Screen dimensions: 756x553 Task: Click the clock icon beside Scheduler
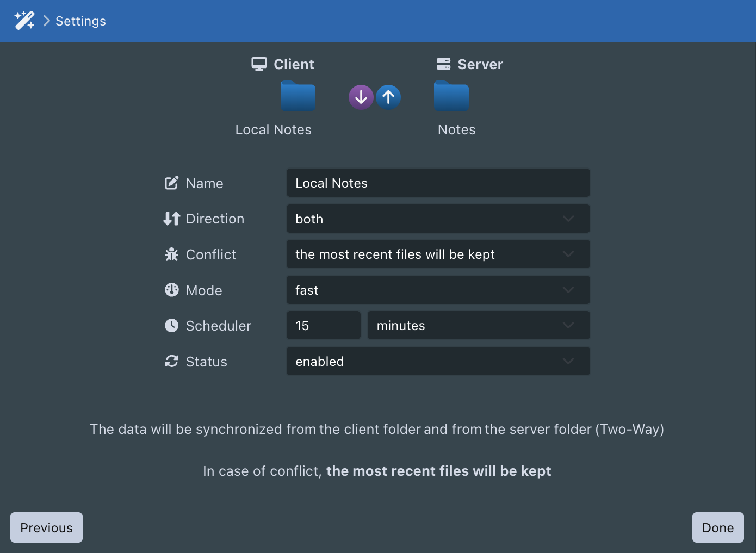(171, 325)
